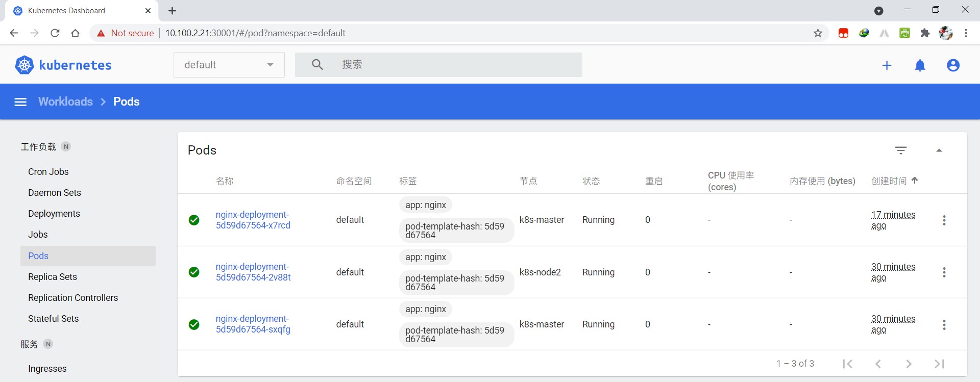Click Chrome profile avatar icon
Screen dimensions: 980x382
pyautogui.click(x=945, y=33)
